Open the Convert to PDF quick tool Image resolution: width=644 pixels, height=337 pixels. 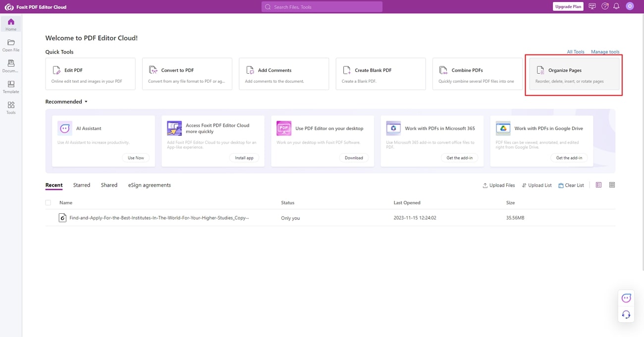point(187,74)
